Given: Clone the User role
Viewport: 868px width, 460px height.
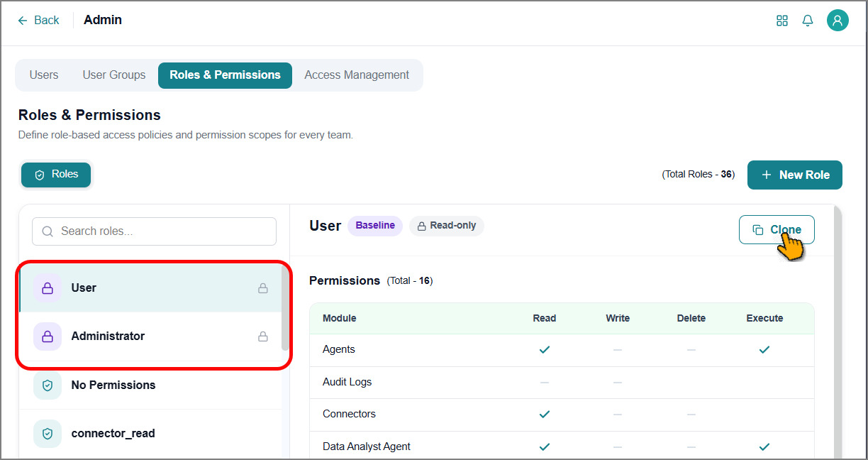Looking at the screenshot, I should [777, 230].
